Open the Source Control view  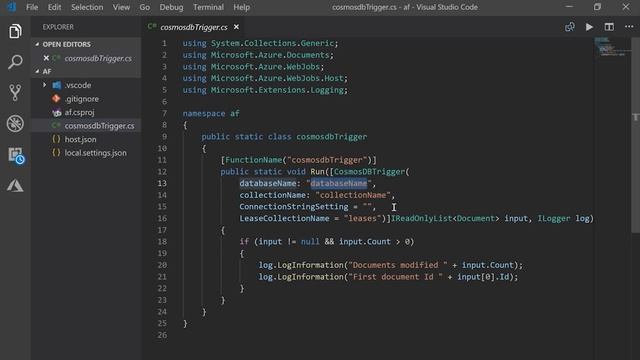click(15, 93)
